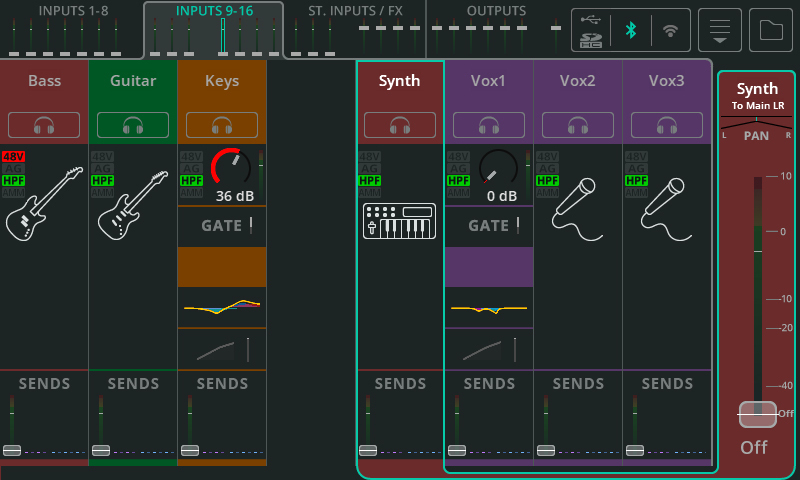Toggle HPF on Vox2 channel
Image resolution: width=800 pixels, height=480 pixels.
click(547, 181)
